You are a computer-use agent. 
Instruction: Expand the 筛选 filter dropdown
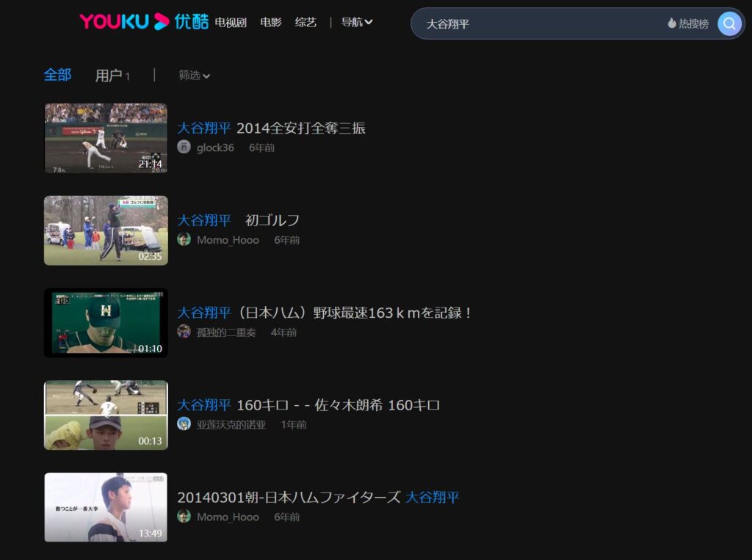tap(194, 76)
